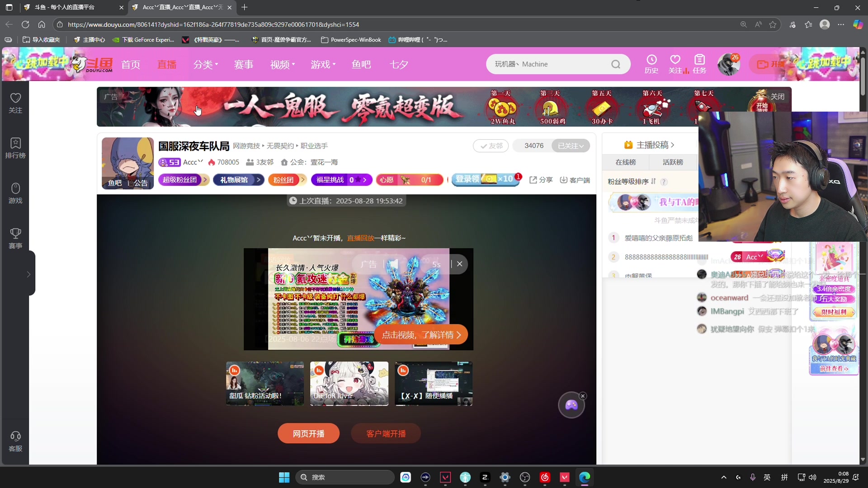Image resolution: width=868 pixels, height=488 pixels.
Task: Expand the 已关注 follow dropdown
Action: [571, 145]
